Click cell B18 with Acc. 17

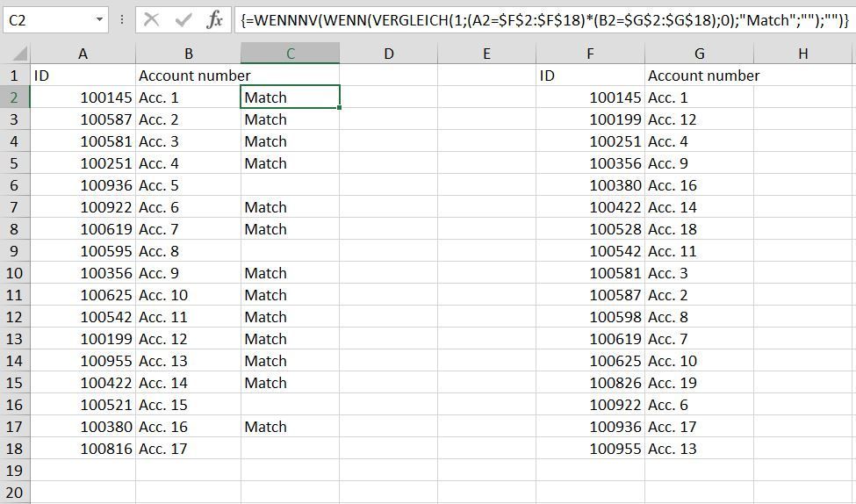click(x=189, y=449)
